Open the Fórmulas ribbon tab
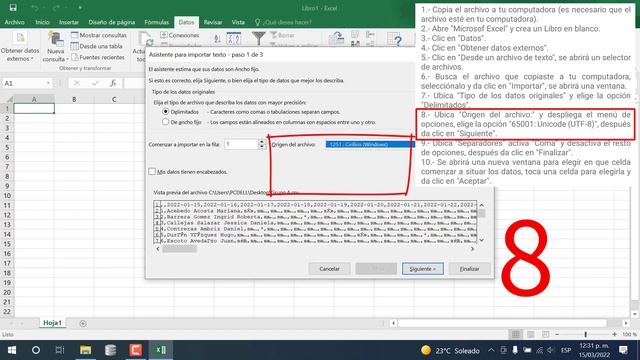Image resolution: width=640 pixels, height=360 pixels. point(156,22)
